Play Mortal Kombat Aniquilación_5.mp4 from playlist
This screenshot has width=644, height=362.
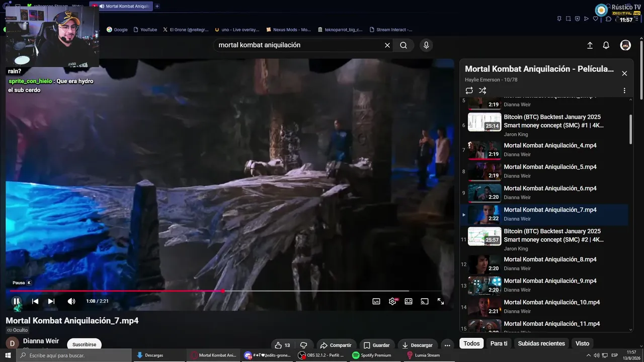click(545, 171)
